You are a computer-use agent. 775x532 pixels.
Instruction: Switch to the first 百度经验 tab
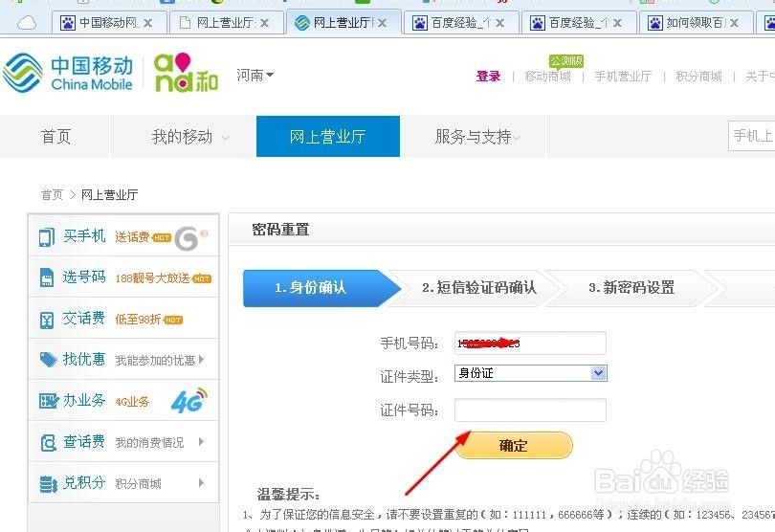coord(460,23)
